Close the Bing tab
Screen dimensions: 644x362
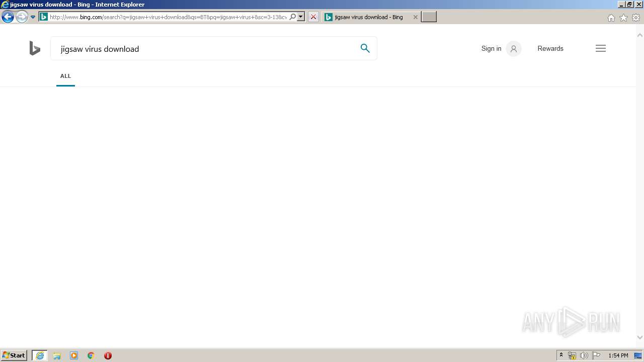pyautogui.click(x=415, y=17)
